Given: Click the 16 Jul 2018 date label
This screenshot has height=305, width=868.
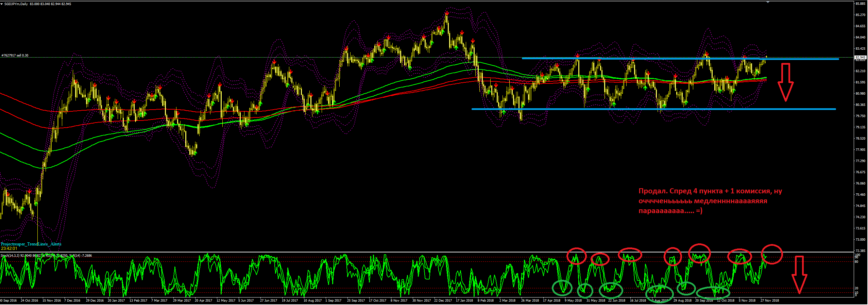Looking at the screenshot, I should pyautogui.click(x=637, y=301).
